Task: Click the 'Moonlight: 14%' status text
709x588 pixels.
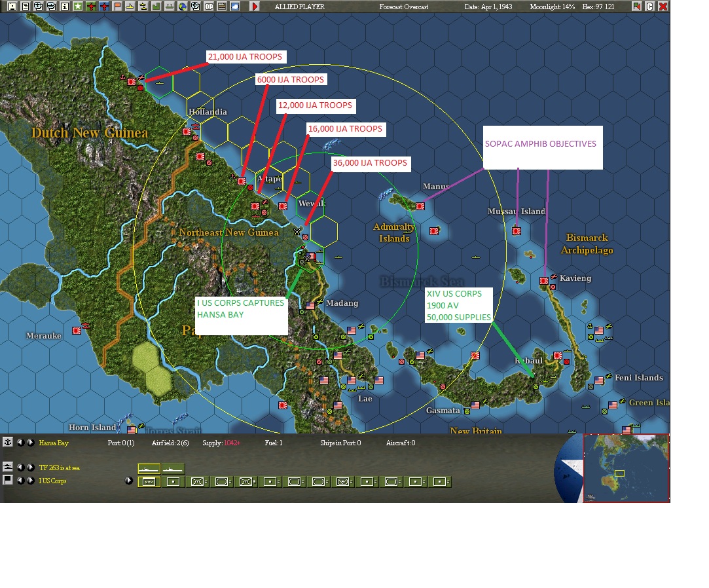Action: [552, 7]
